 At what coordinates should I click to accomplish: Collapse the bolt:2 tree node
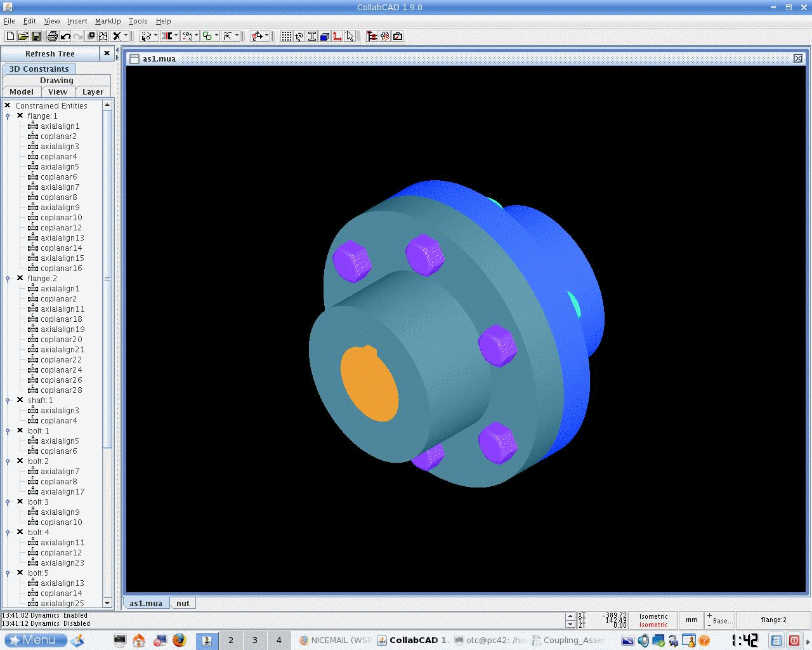[8, 461]
